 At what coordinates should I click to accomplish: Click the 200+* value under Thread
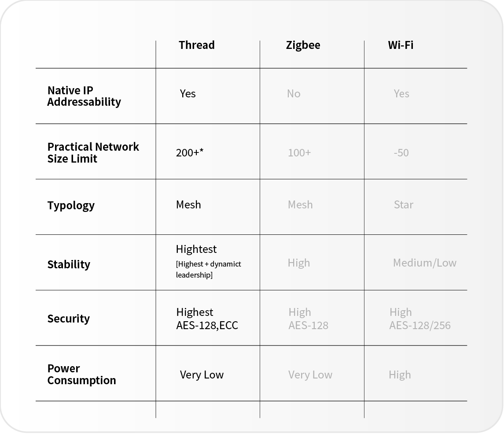pyautogui.click(x=189, y=152)
